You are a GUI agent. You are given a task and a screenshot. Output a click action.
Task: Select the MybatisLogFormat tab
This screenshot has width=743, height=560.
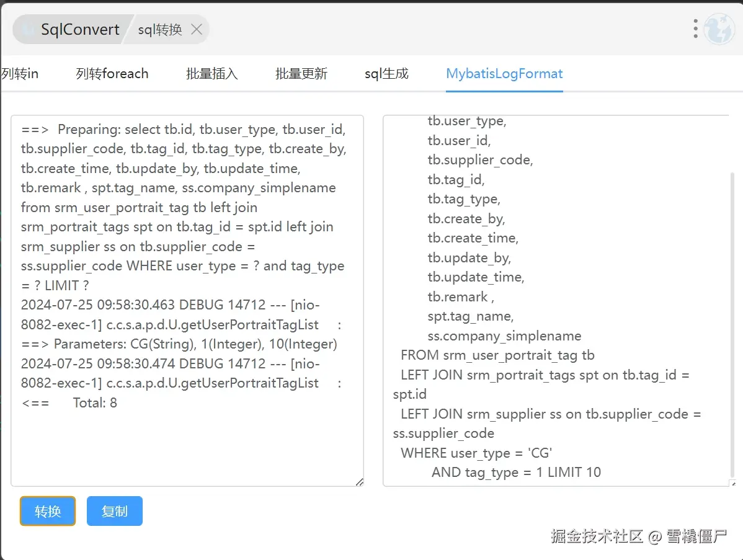tap(504, 73)
